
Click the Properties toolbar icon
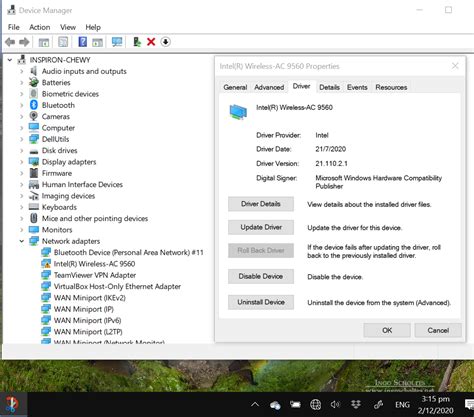click(63, 42)
